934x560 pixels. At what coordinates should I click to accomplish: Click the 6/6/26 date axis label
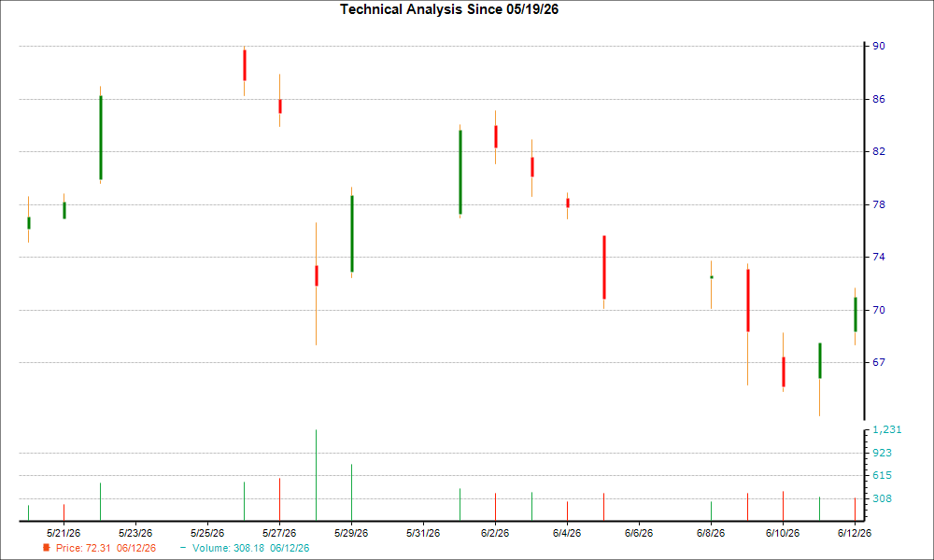[639, 533]
